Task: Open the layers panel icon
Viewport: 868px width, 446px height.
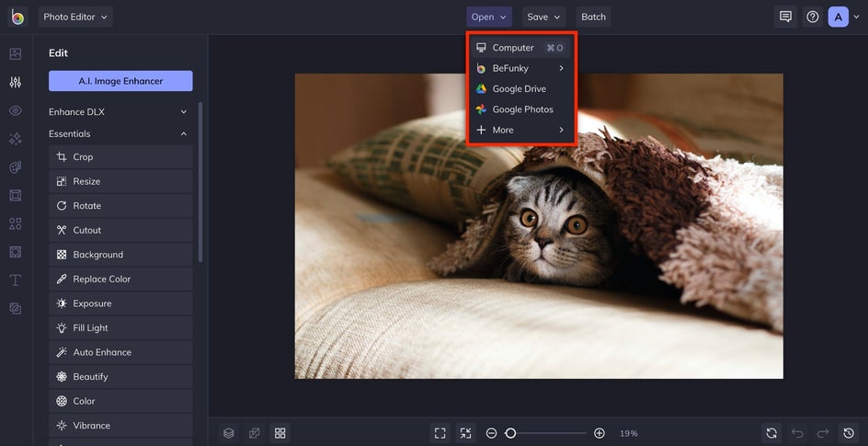Action: click(229, 433)
